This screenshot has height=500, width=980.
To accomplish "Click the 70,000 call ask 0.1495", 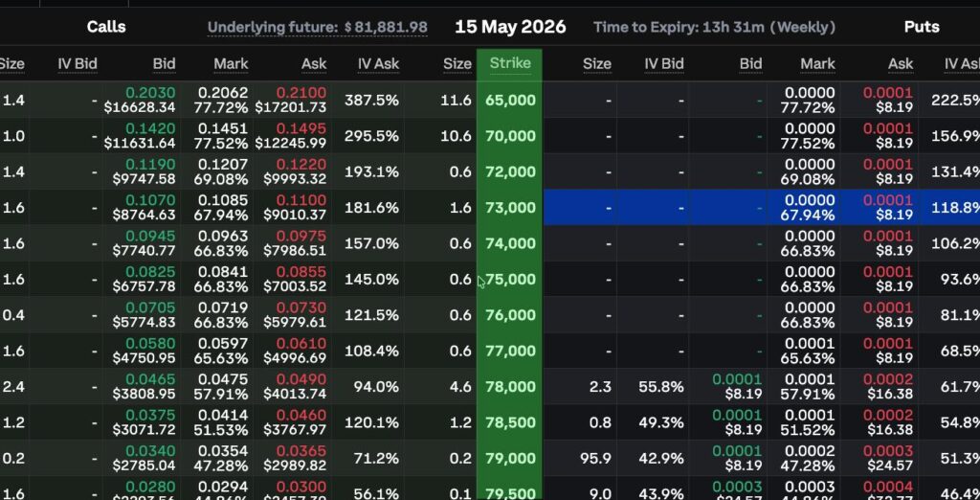I will [x=301, y=129].
